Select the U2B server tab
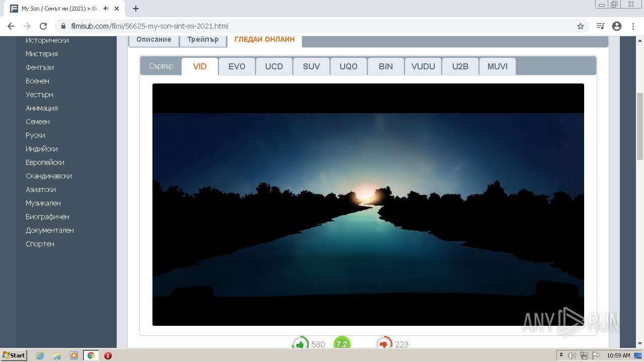This screenshot has width=644, height=362. pos(460,66)
